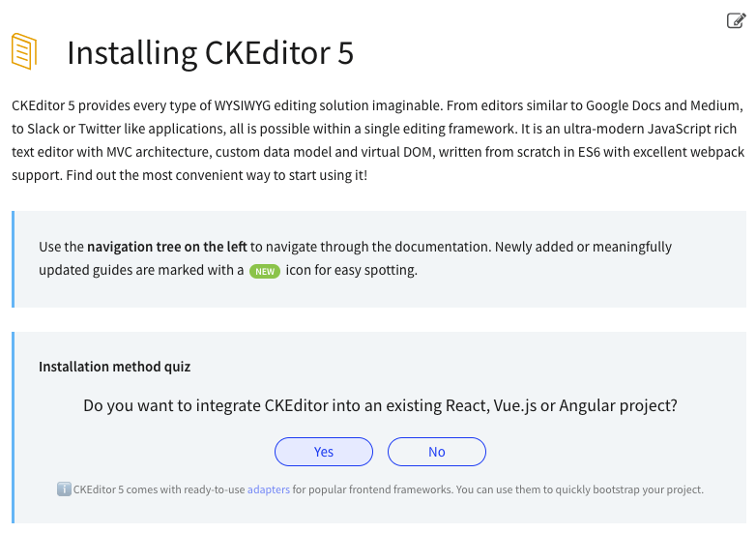Click the intro paragraph starting 'CKEditor 5 provides'

coord(378,140)
